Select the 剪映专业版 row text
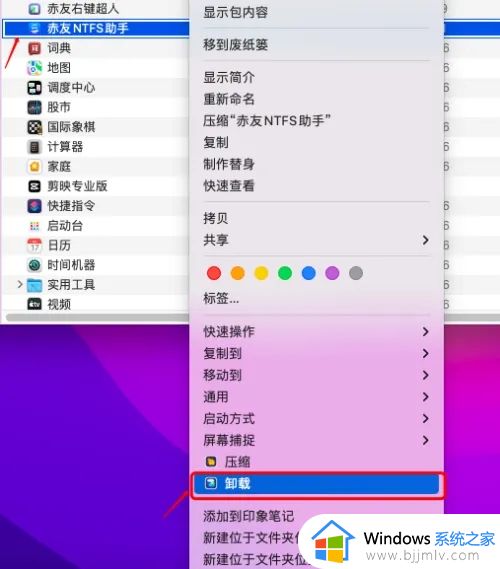Image resolution: width=500 pixels, height=569 pixels. point(78,186)
